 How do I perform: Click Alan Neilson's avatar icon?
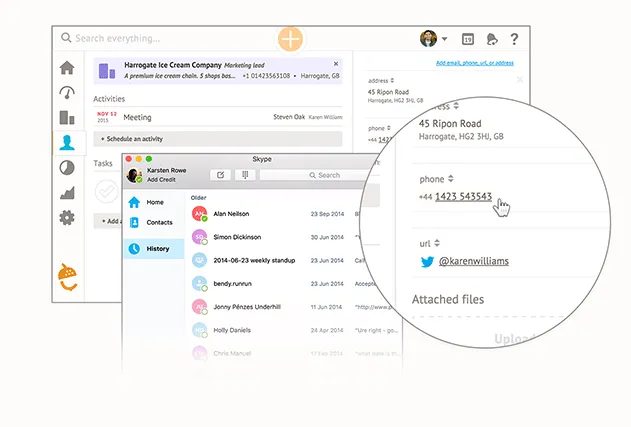click(x=200, y=214)
